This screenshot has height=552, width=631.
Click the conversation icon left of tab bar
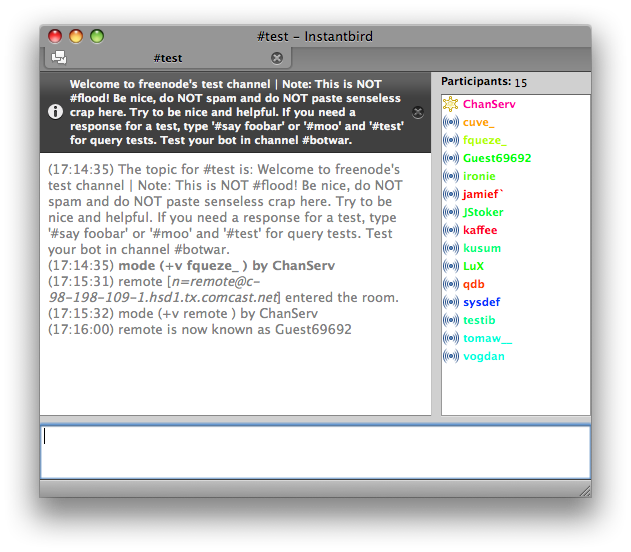pyautogui.click(x=58, y=57)
